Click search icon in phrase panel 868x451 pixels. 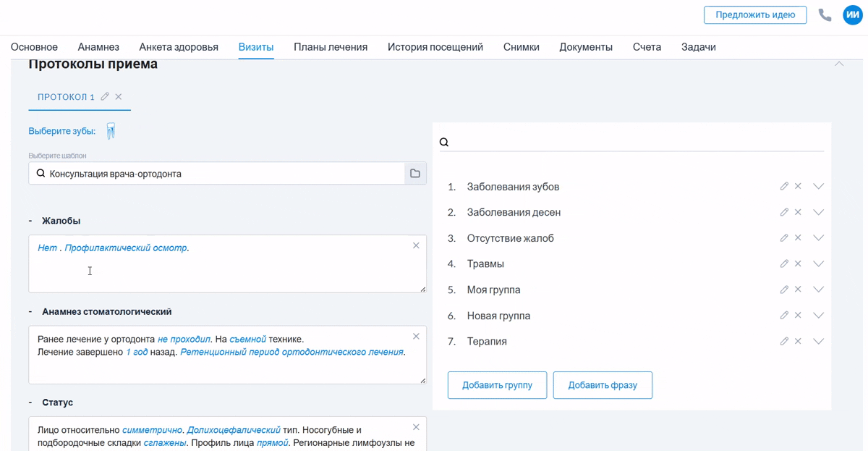pos(444,142)
